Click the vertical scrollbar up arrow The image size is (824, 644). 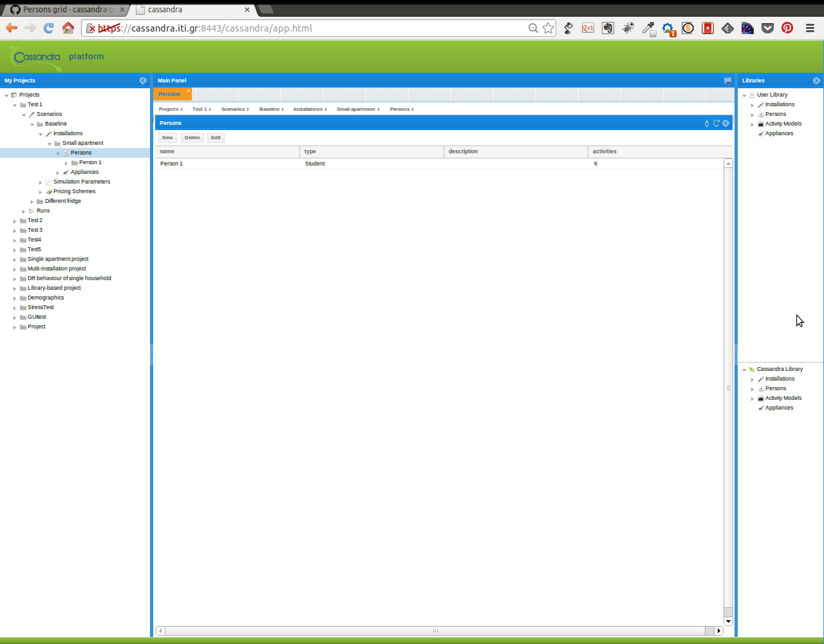(x=728, y=164)
